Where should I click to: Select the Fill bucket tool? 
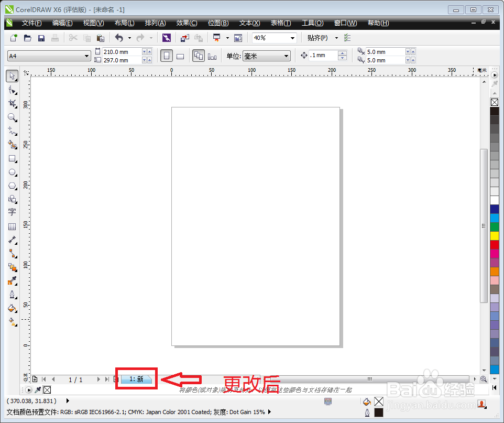coord(12,308)
